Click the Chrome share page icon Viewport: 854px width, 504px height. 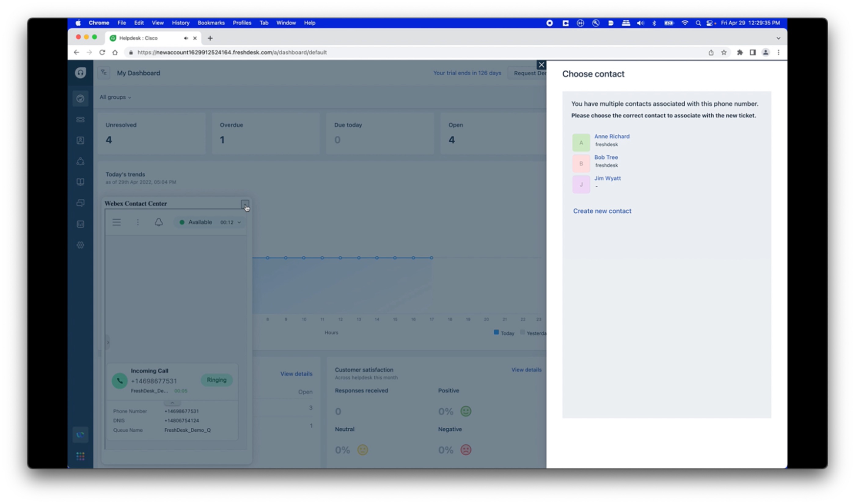711,52
